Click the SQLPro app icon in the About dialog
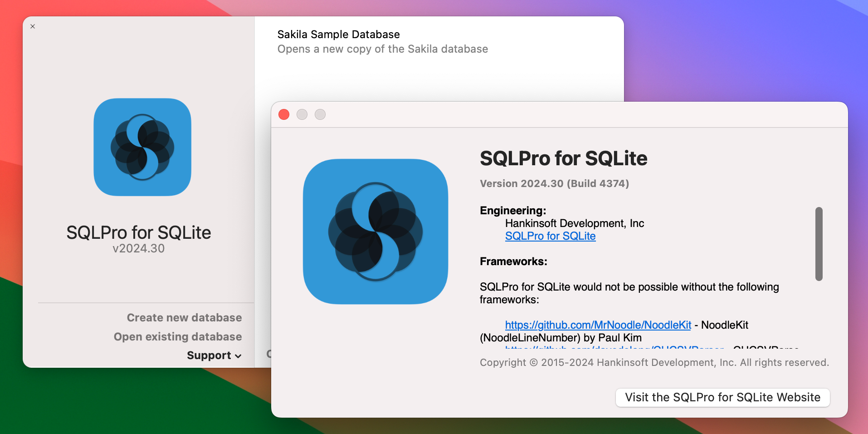This screenshot has height=434, width=868. pyautogui.click(x=375, y=232)
